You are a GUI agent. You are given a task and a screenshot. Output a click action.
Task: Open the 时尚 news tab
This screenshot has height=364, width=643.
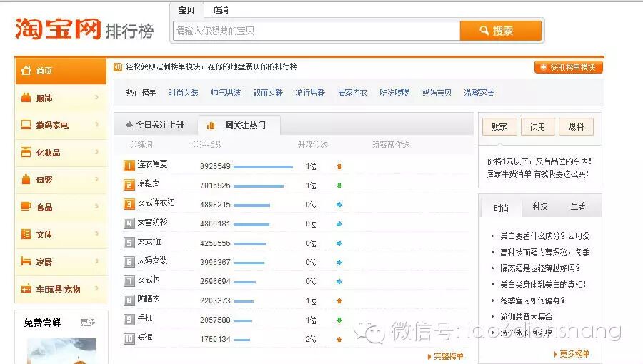point(501,208)
